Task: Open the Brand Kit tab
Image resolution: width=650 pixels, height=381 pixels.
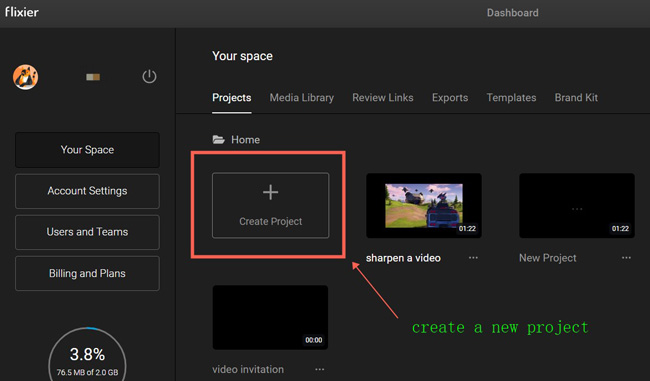Action: tap(576, 98)
